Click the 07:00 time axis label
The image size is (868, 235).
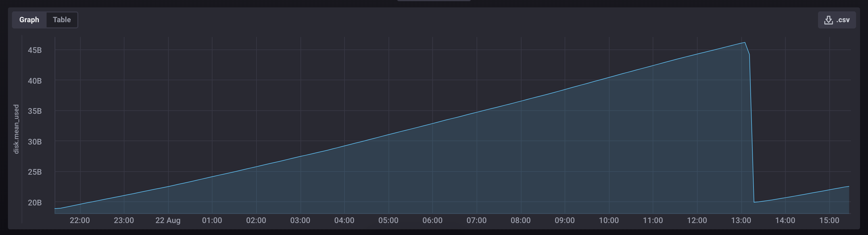pos(477,220)
